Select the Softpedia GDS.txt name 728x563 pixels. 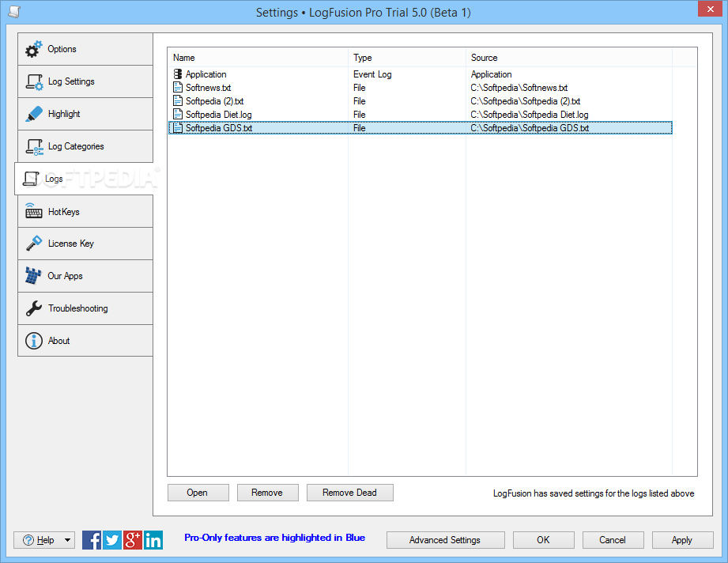[x=219, y=128]
